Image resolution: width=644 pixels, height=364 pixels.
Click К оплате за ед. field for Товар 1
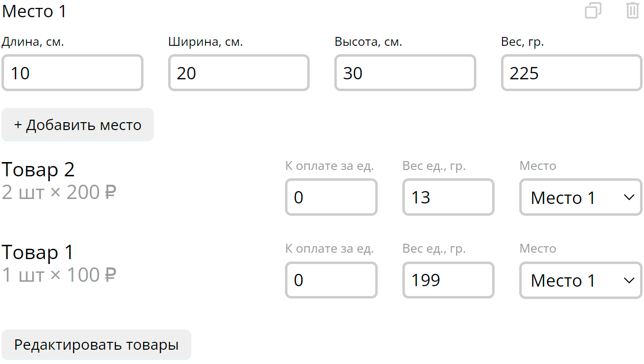tap(331, 280)
